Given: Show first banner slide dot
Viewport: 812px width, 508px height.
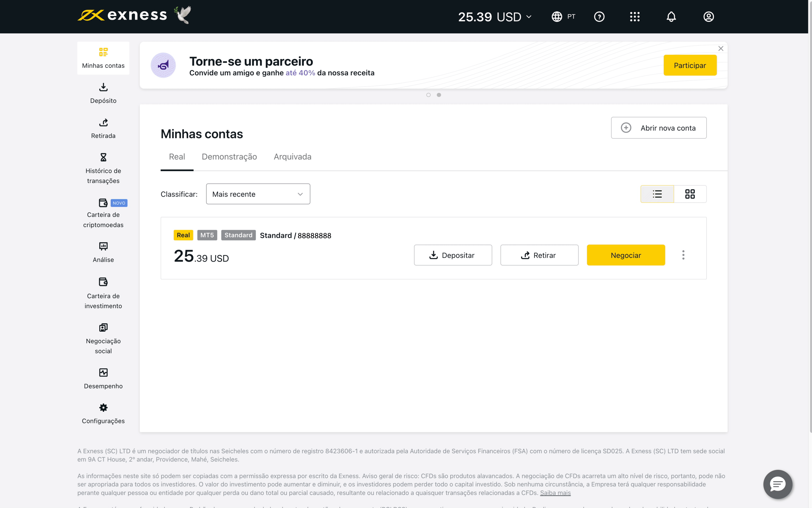Looking at the screenshot, I should tap(429, 95).
